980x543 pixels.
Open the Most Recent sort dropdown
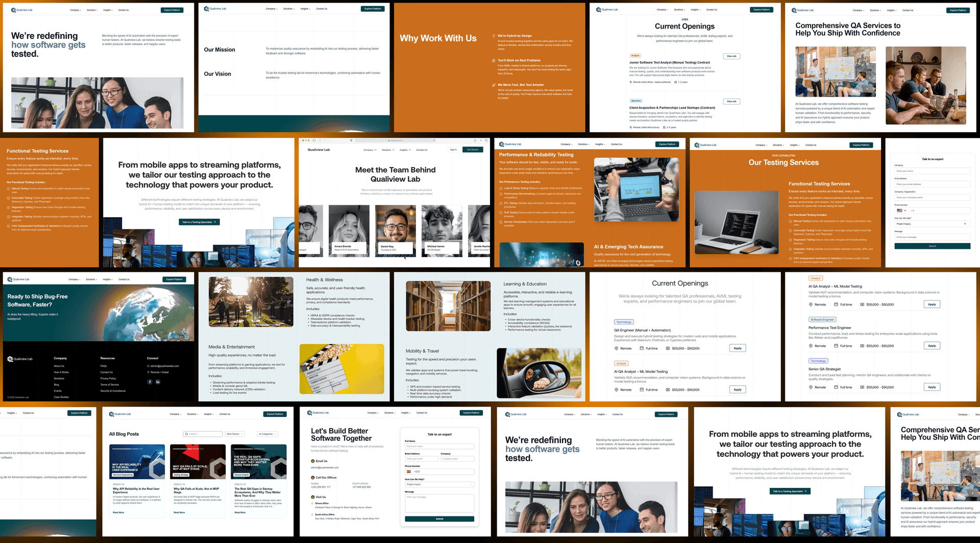click(235, 434)
